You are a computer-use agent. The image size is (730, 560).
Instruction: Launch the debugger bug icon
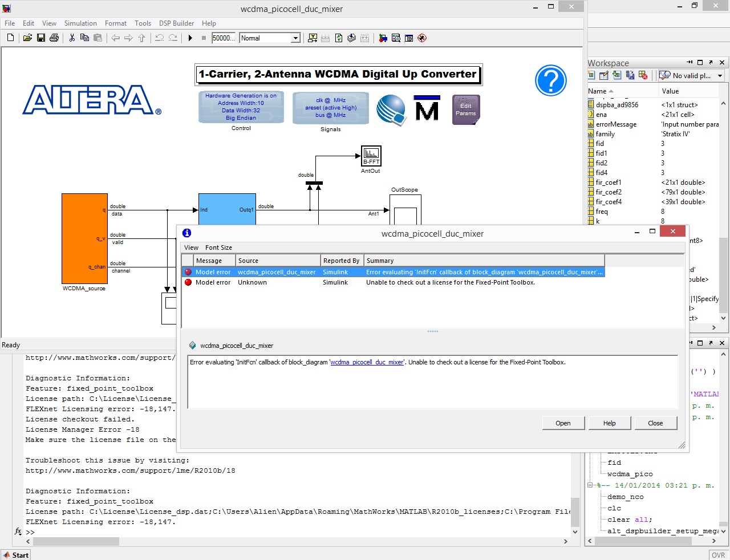422,38
